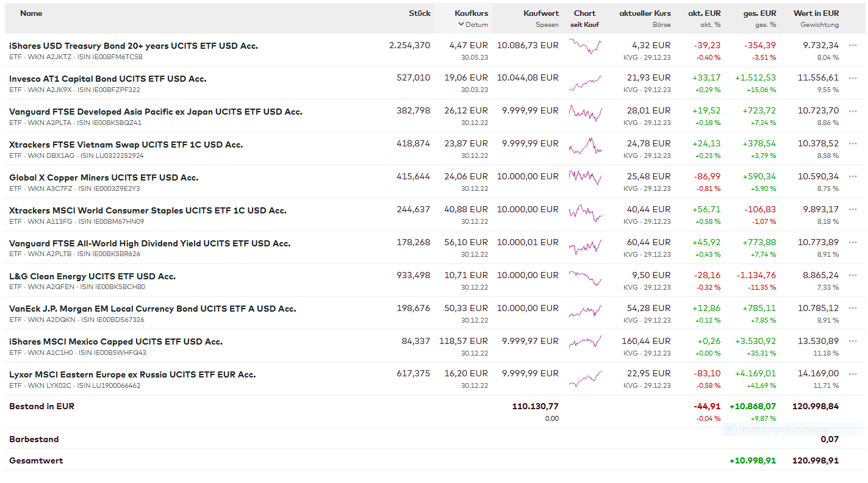Open three-dot menu for iShares MSCI Mexico Capped
The height and width of the screenshot is (483, 868).
tap(853, 342)
